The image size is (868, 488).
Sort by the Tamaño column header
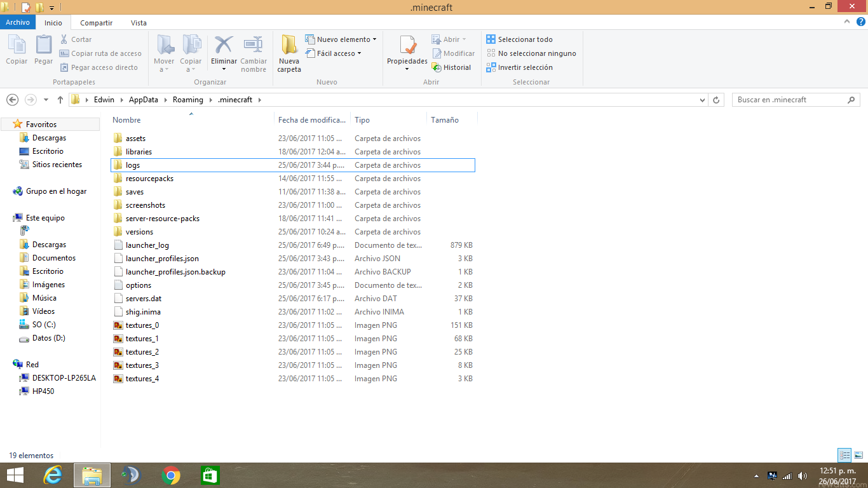(x=452, y=119)
